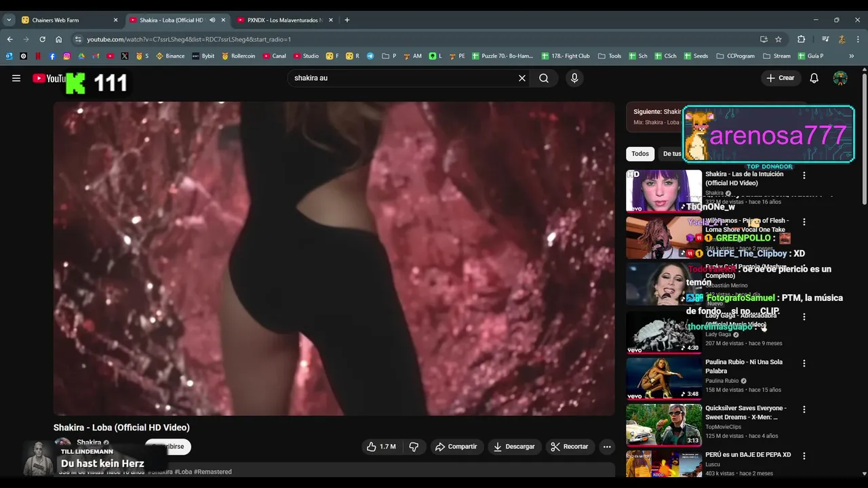Open the YouTube account avatar menu
Image resolution: width=868 pixels, height=488 pixels.
click(840, 78)
